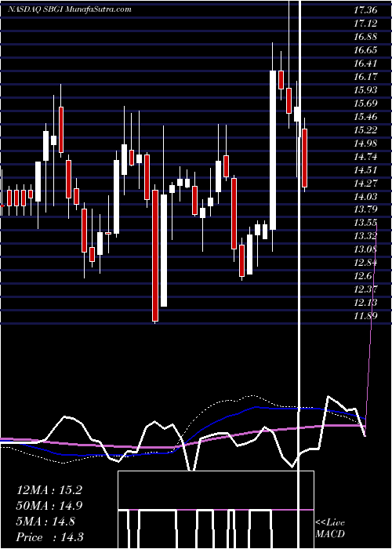Click the 13.08 axis label

tap(365, 249)
